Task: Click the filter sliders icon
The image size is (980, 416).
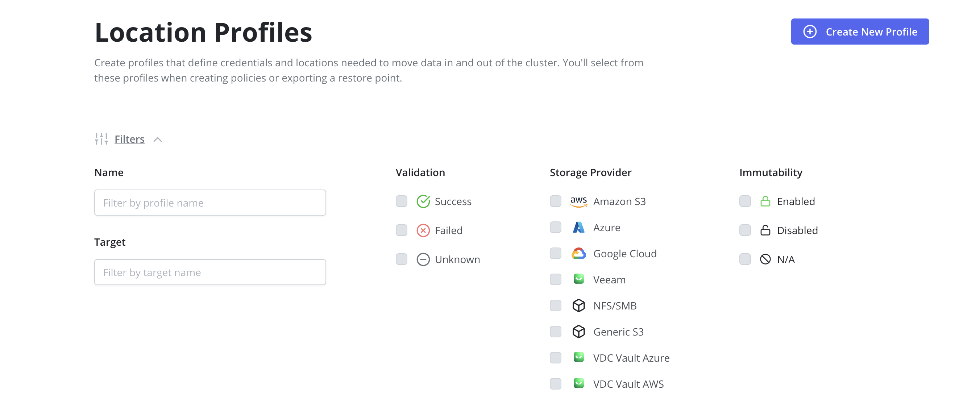Action: tap(101, 139)
